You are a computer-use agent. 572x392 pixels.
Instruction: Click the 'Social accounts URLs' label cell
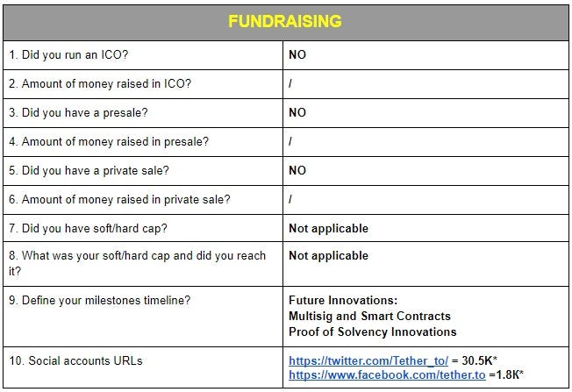pyautogui.click(x=143, y=367)
